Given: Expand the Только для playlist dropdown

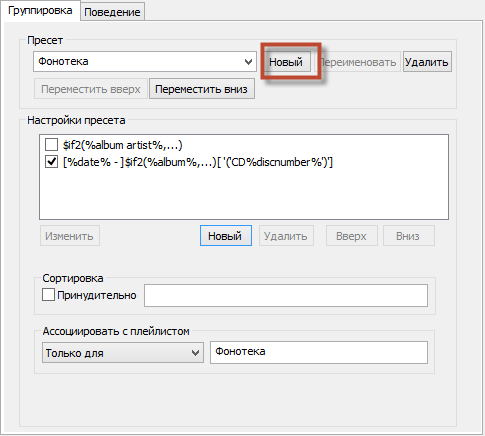Looking at the screenshot, I should coord(123,353).
